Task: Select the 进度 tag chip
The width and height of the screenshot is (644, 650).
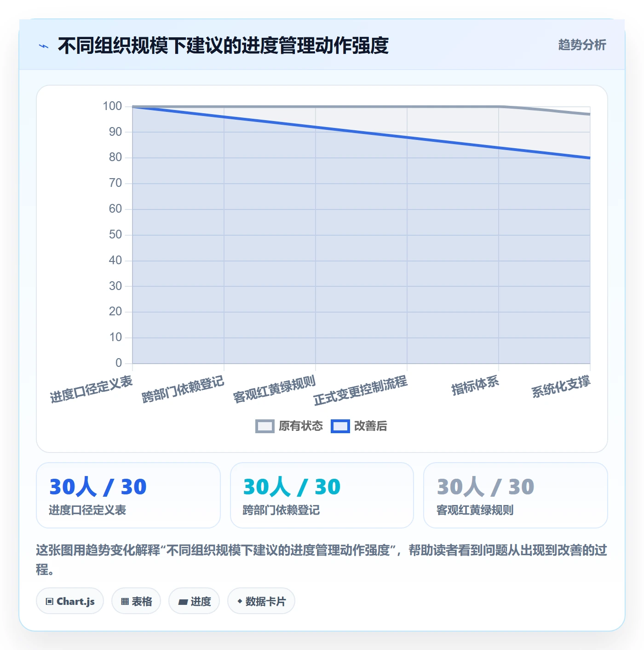Action: [194, 601]
